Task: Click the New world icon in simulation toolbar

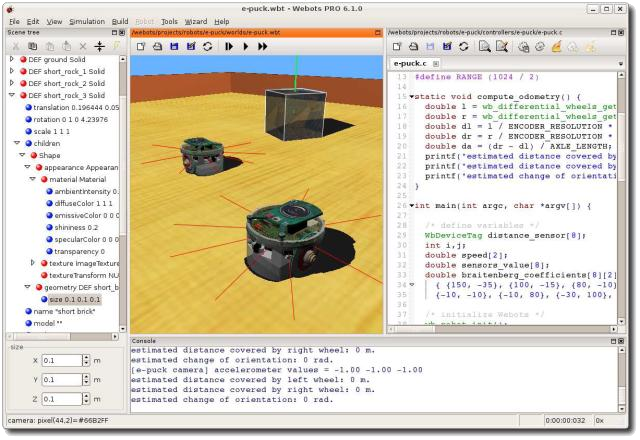Action: (141, 46)
